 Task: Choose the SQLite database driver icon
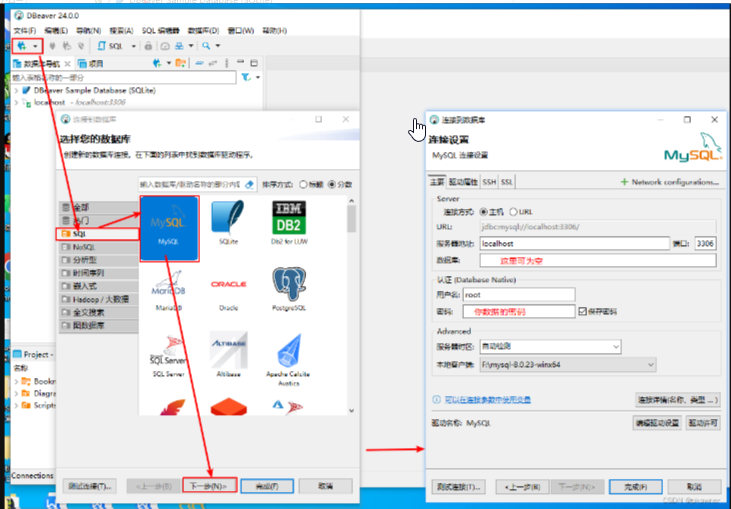point(228,223)
